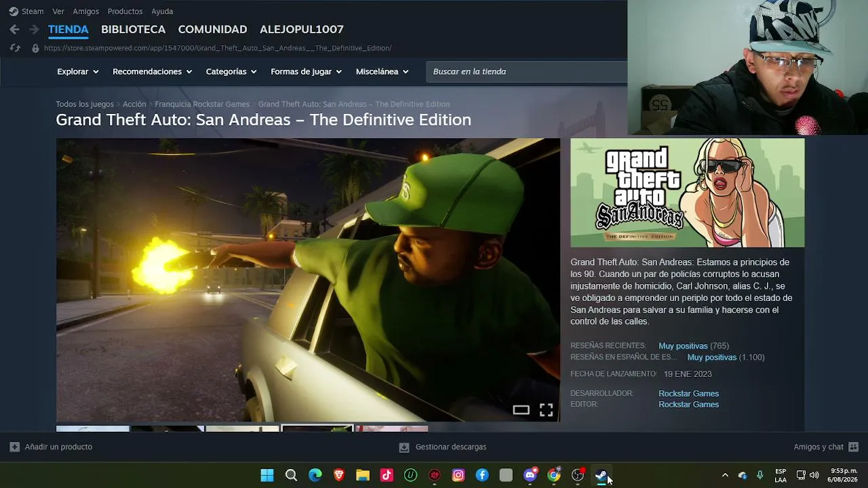Click the Steam logo icon in menu bar

tap(14, 12)
